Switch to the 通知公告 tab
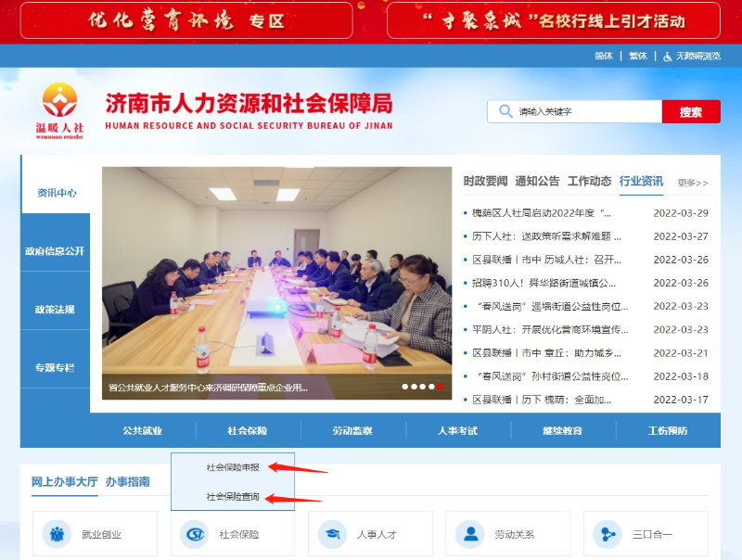The width and height of the screenshot is (742, 560). [x=537, y=181]
